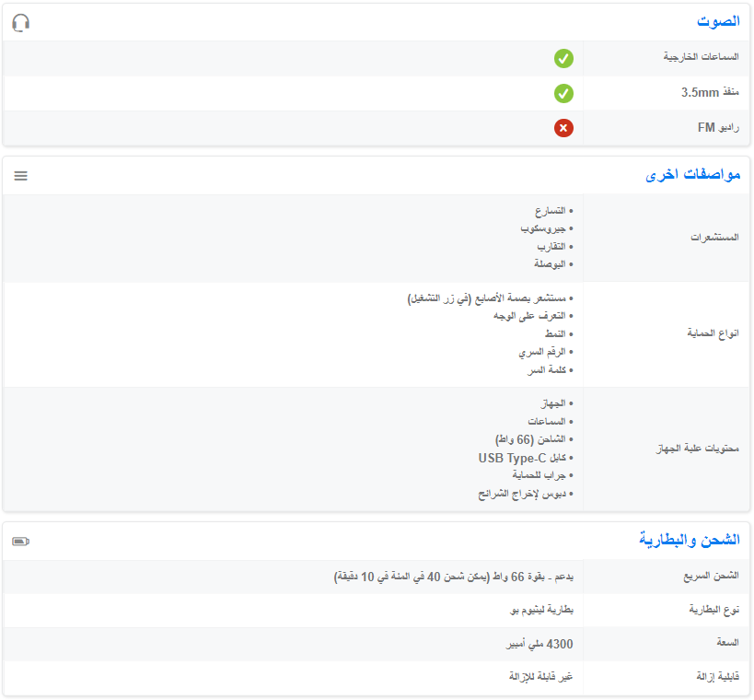Screen dimensions: 754x700
Task: Click the green checkmark for السماعات الخارجية
Action: pos(563,59)
